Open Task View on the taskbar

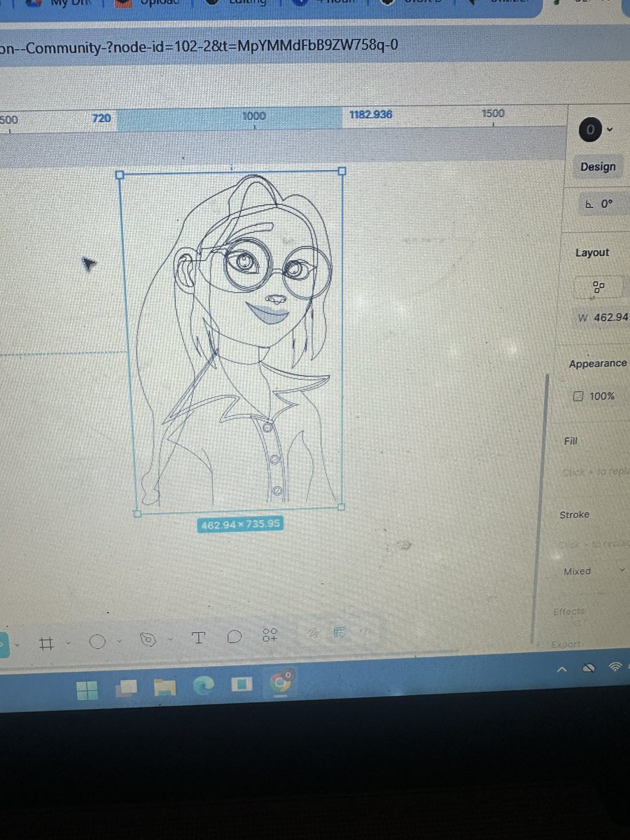[x=127, y=689]
